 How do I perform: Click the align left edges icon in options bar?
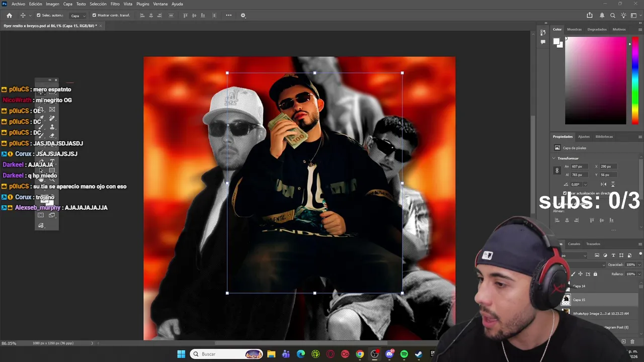point(142,16)
